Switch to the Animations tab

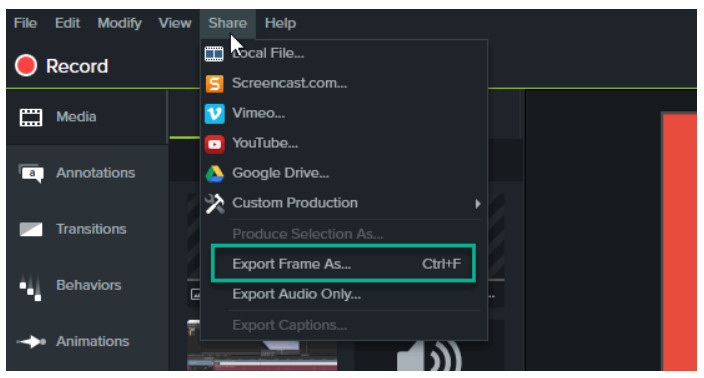(87, 342)
